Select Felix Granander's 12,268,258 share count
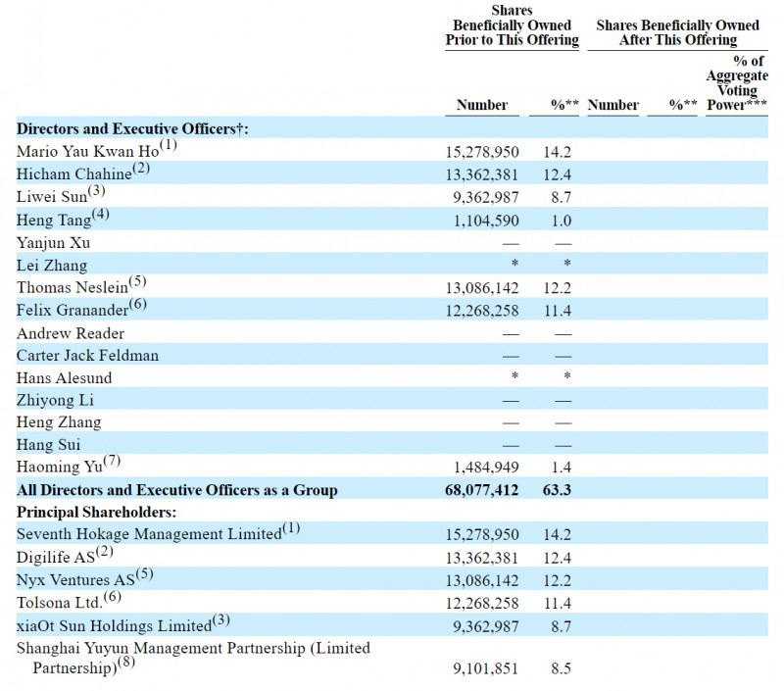Viewport: 784px width, 691px height. [x=482, y=311]
